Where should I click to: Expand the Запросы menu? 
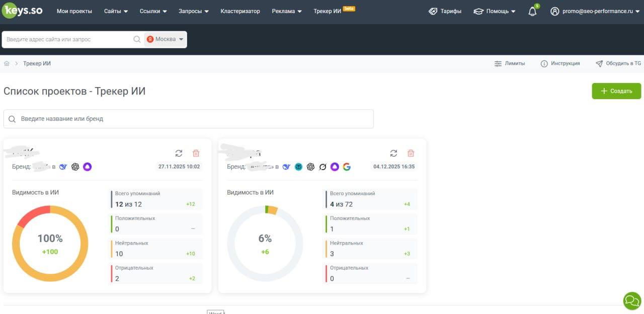click(x=193, y=11)
